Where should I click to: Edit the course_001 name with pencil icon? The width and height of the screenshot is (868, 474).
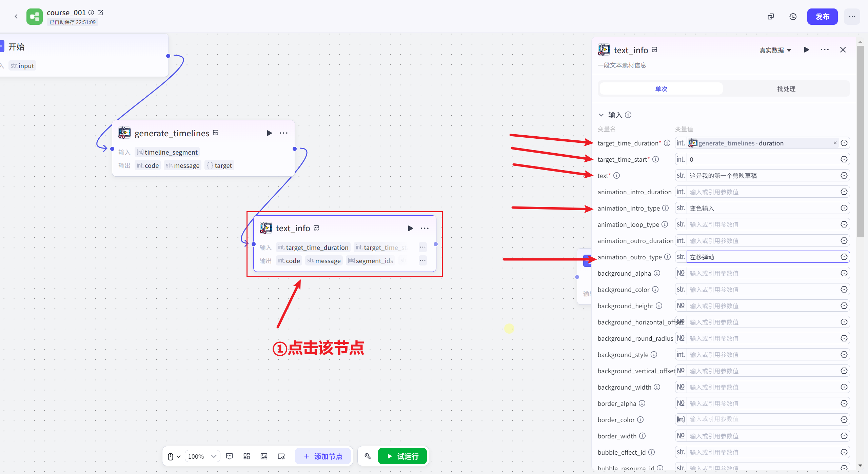[100, 13]
